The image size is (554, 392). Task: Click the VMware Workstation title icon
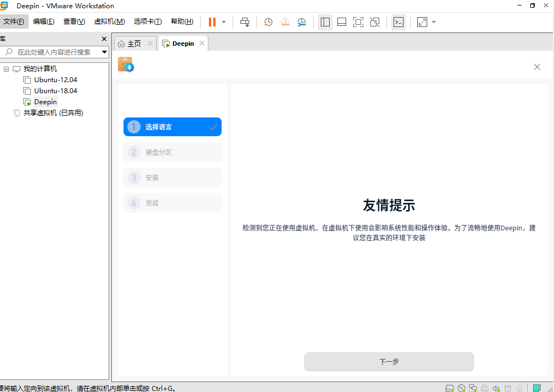click(x=4, y=6)
